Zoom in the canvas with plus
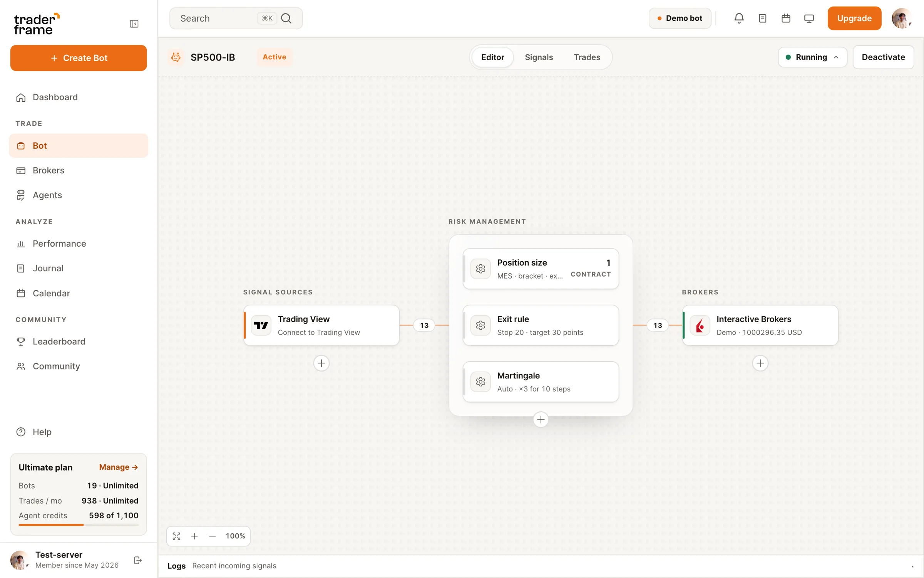Viewport: 924px width, 578px height. coord(194,536)
